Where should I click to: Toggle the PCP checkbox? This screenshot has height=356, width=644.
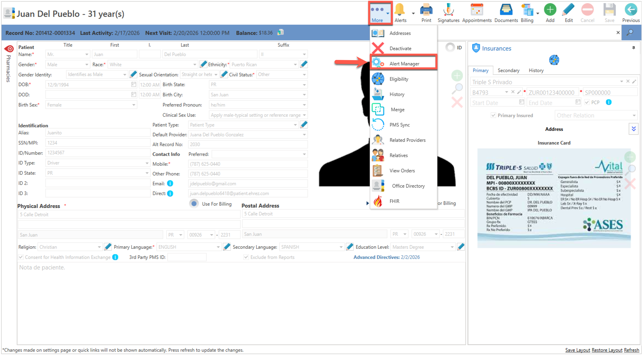coord(587,102)
